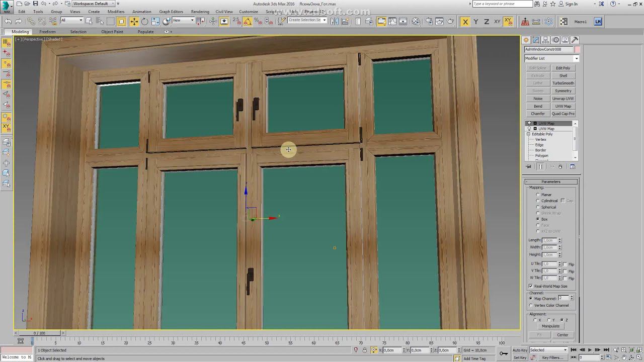This screenshot has height=362, width=644.
Task: Select the Select and Link tool
Action: [31, 22]
